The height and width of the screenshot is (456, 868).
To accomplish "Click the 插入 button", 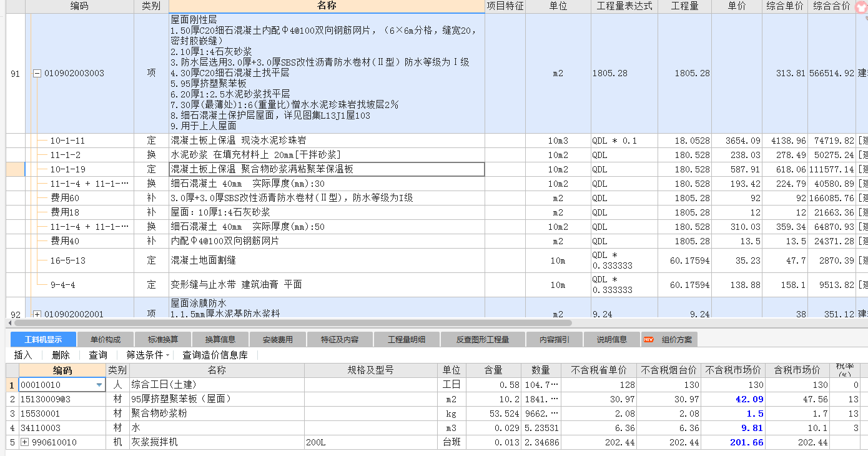I will [23, 355].
